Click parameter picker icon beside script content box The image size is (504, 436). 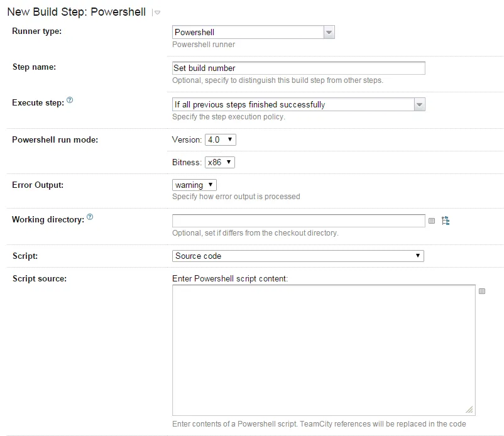point(482,291)
